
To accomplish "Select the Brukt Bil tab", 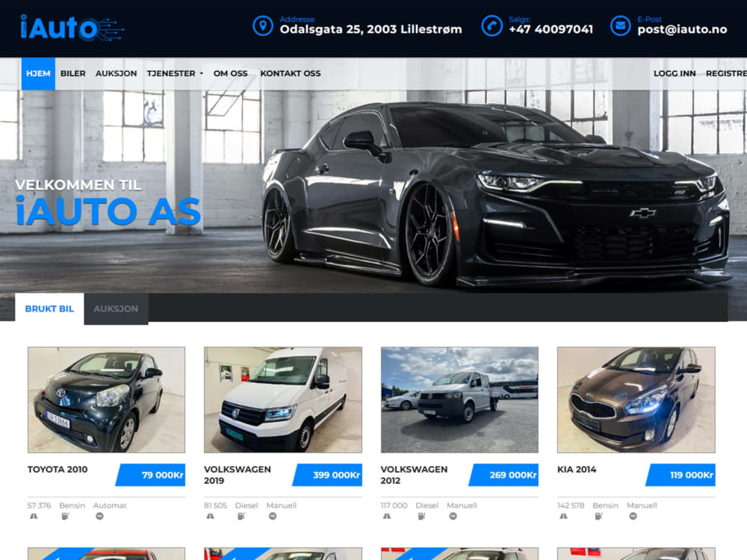I will click(49, 308).
